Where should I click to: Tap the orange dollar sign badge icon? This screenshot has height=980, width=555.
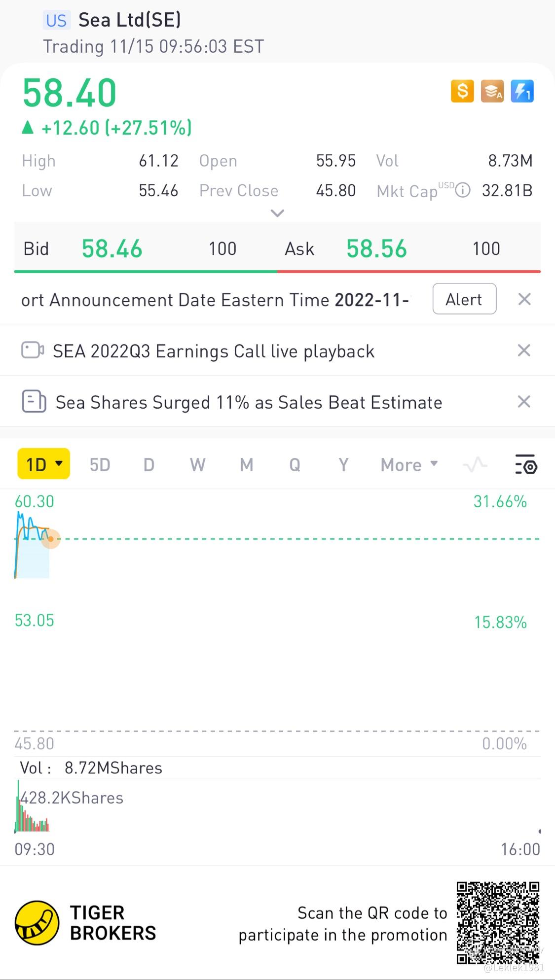pos(462,91)
